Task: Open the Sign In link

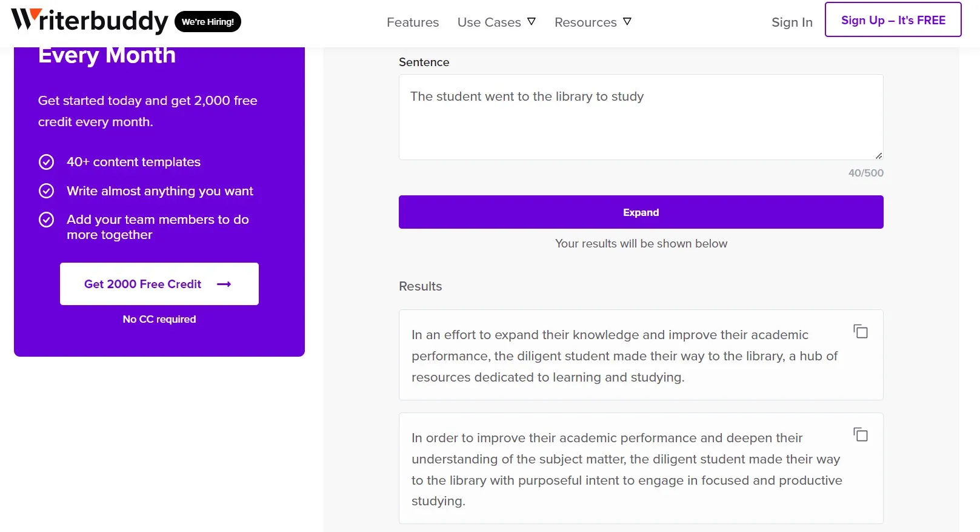Action: click(792, 22)
